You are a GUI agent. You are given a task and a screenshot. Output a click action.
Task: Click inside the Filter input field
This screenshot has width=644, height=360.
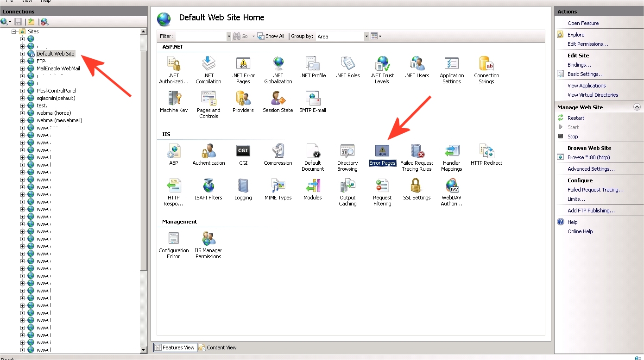coord(201,36)
